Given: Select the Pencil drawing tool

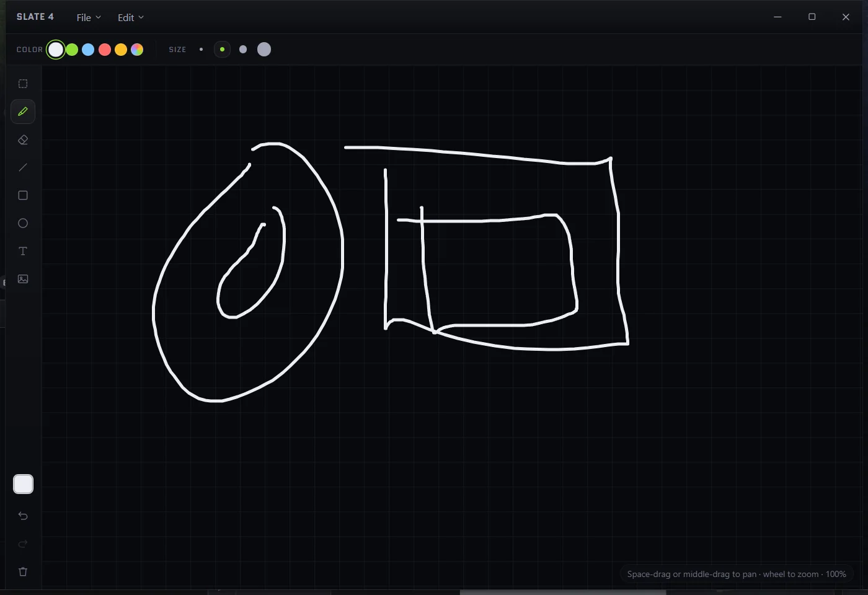Looking at the screenshot, I should (23, 112).
